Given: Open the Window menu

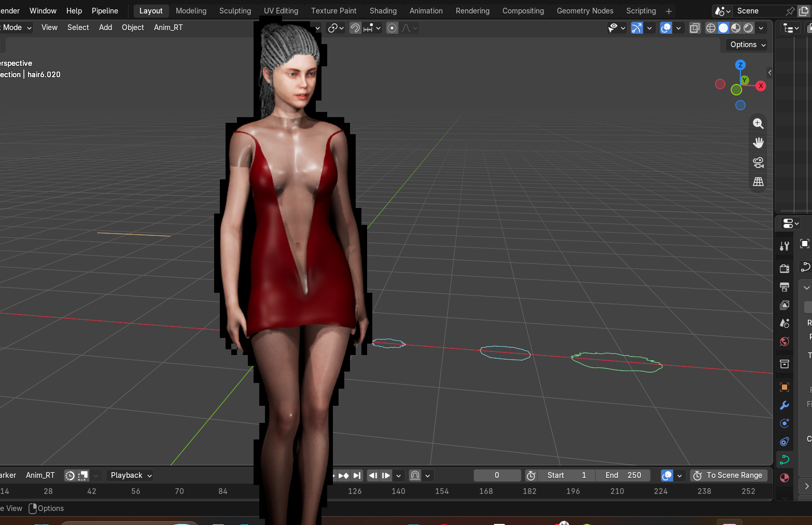Looking at the screenshot, I should point(43,11).
